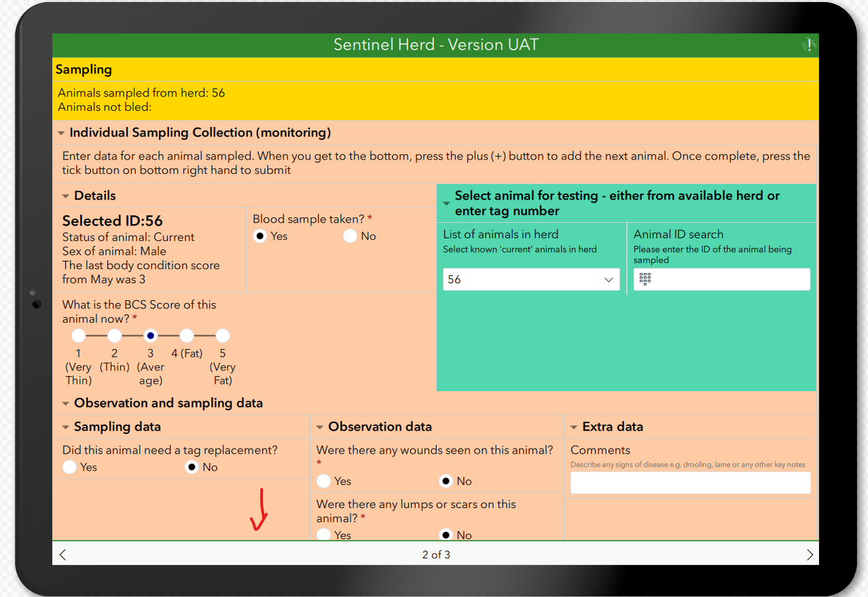Click the barcode scanner icon in Animal ID search
This screenshot has height=597, width=868.
point(645,279)
